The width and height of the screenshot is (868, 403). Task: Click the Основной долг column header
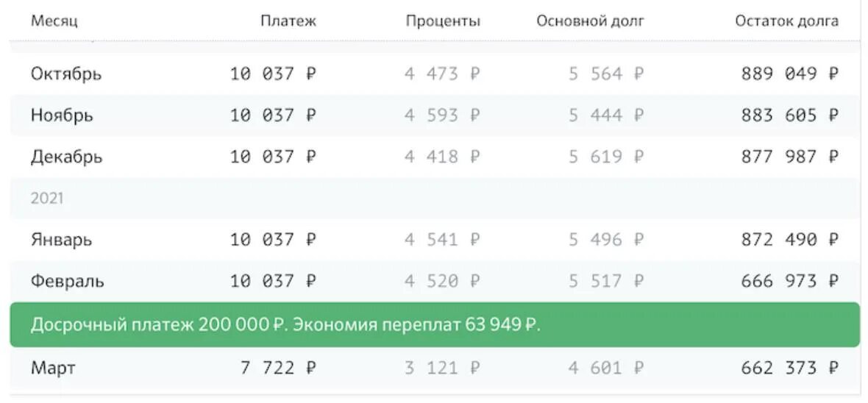tap(590, 21)
